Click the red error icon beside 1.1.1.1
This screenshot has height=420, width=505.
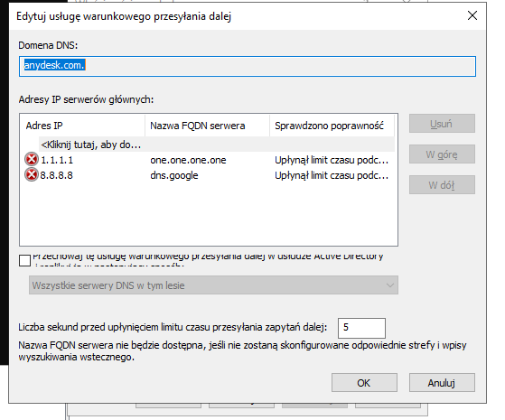coord(32,160)
